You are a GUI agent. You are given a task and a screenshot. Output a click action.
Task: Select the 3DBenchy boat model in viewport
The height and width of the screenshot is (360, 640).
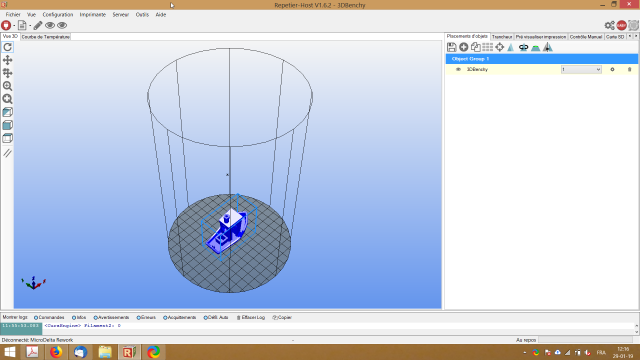point(227,231)
